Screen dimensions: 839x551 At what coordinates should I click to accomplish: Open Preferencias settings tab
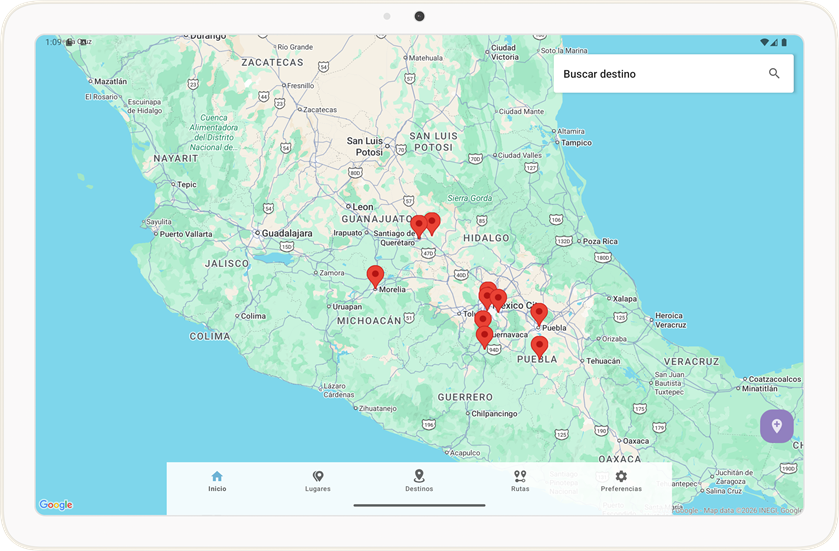[x=621, y=481]
